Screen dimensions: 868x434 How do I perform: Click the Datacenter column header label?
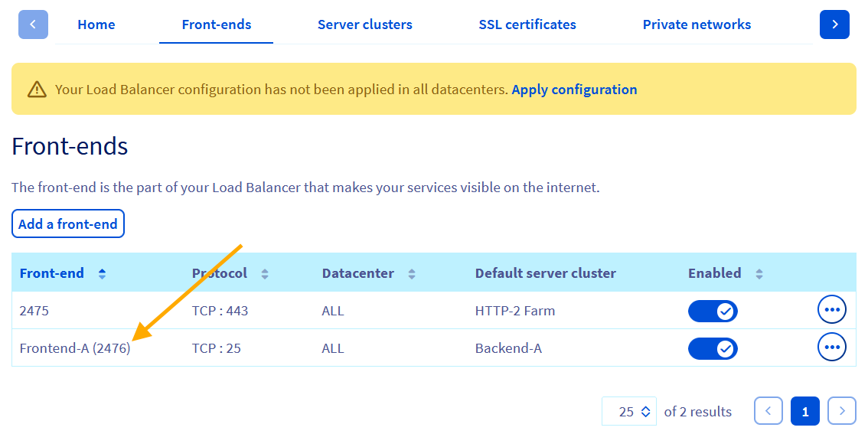(x=357, y=273)
